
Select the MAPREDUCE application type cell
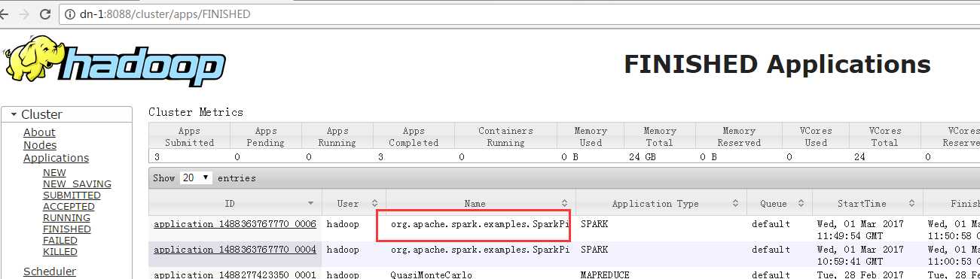(x=606, y=274)
